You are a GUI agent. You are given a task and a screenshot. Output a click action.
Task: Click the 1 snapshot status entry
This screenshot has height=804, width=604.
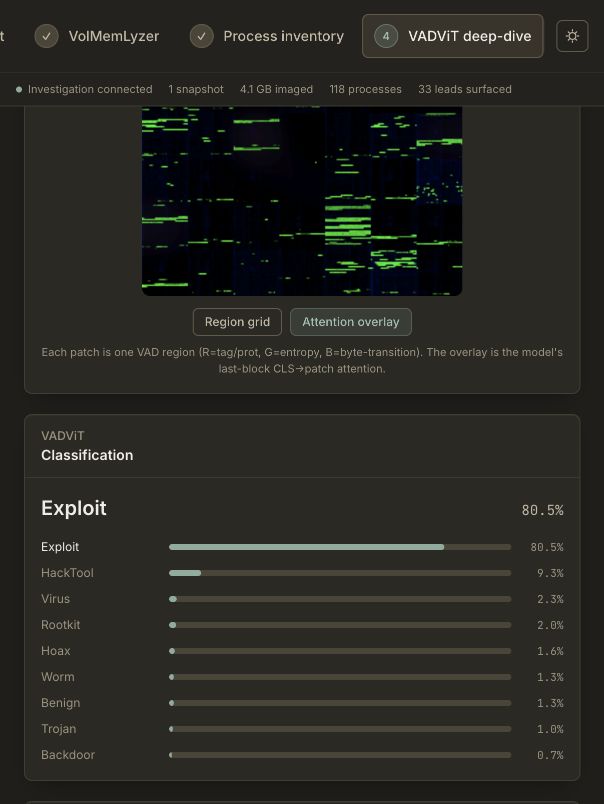click(x=196, y=89)
